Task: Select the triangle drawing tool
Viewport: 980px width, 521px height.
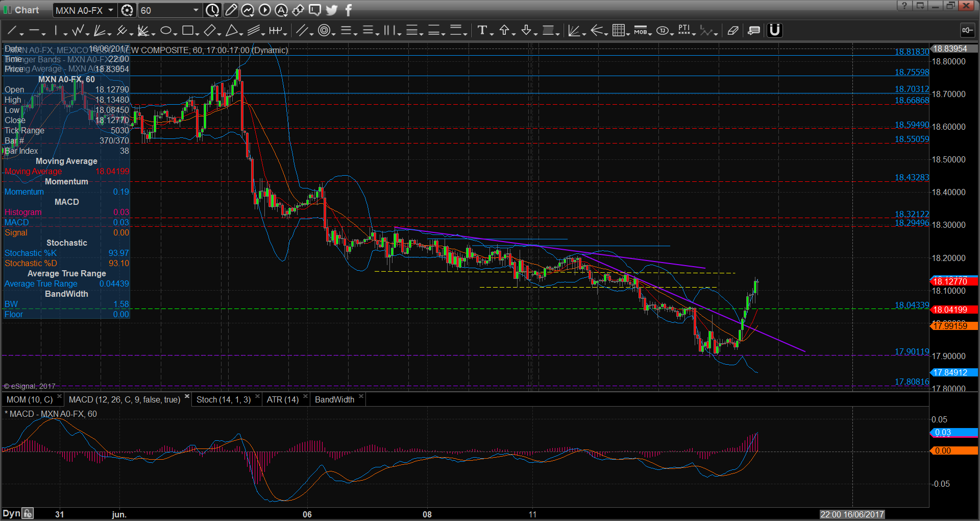Action: tap(231, 31)
